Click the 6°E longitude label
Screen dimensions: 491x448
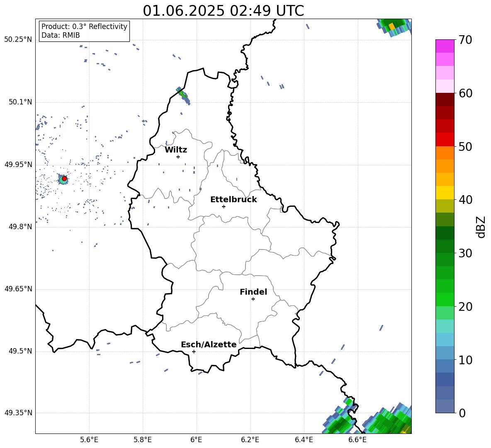pyautogui.click(x=196, y=440)
